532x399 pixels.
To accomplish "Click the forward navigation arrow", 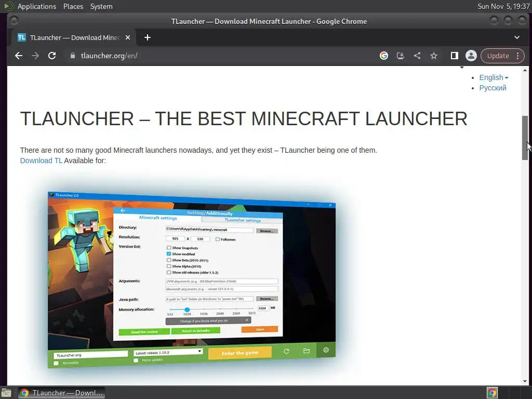I will click(x=35, y=56).
